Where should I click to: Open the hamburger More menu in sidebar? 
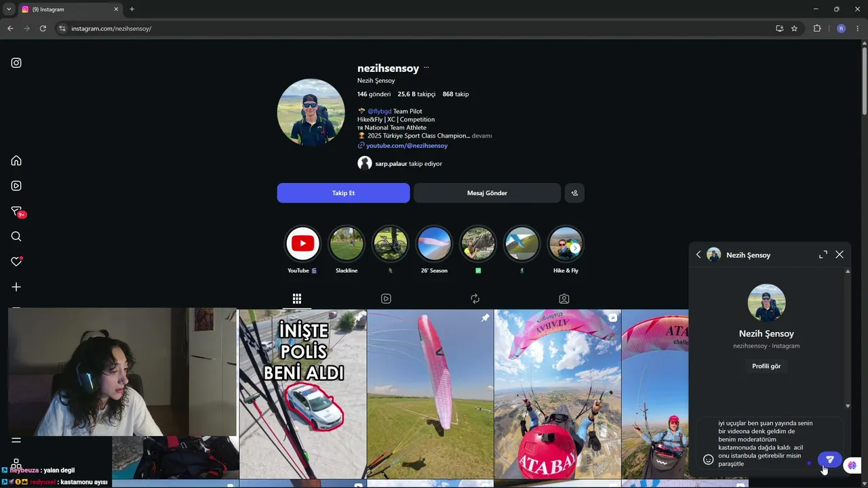(x=16, y=440)
